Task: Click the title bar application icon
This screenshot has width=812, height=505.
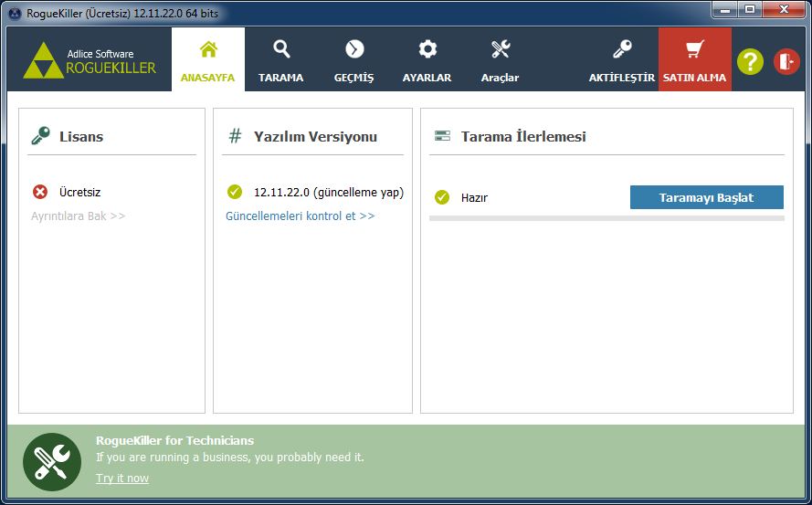Action: tap(15, 14)
